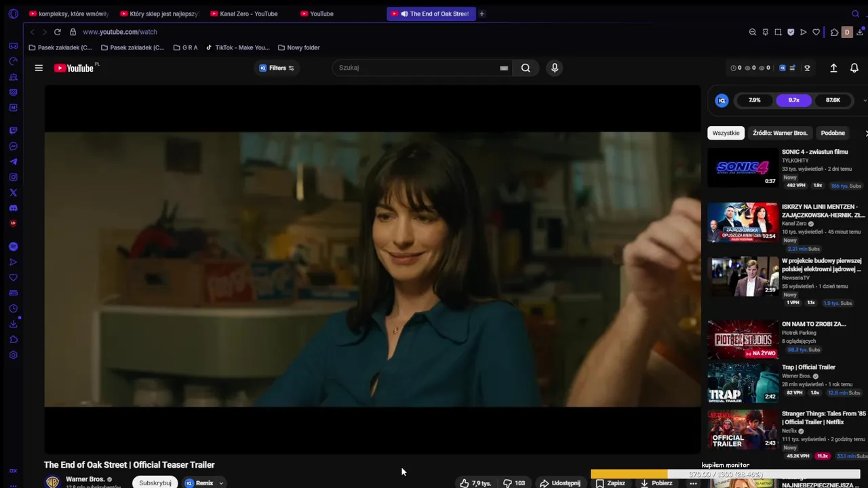The width and height of the screenshot is (868, 488).
Task: Click the address bar URL
Action: click(x=119, y=32)
